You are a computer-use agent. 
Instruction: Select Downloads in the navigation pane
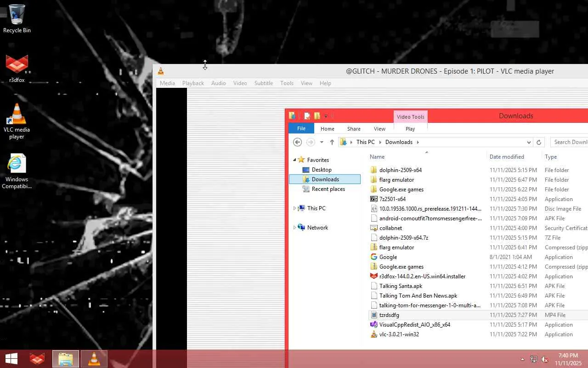pyautogui.click(x=325, y=179)
